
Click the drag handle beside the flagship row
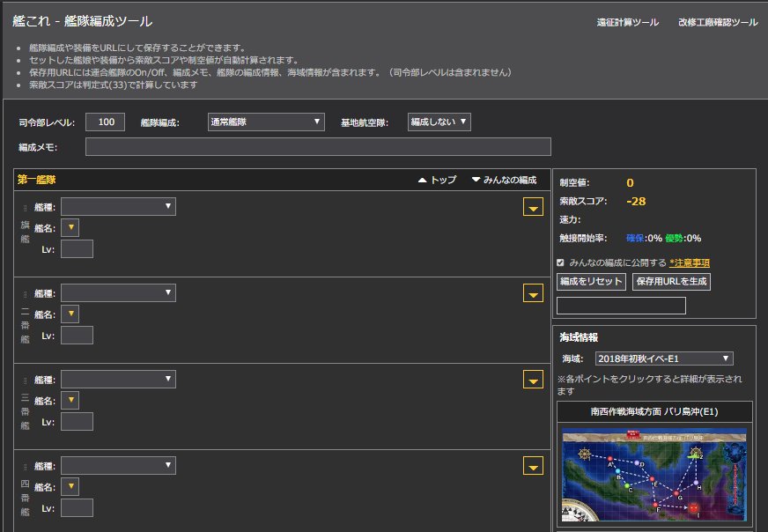click(25, 208)
